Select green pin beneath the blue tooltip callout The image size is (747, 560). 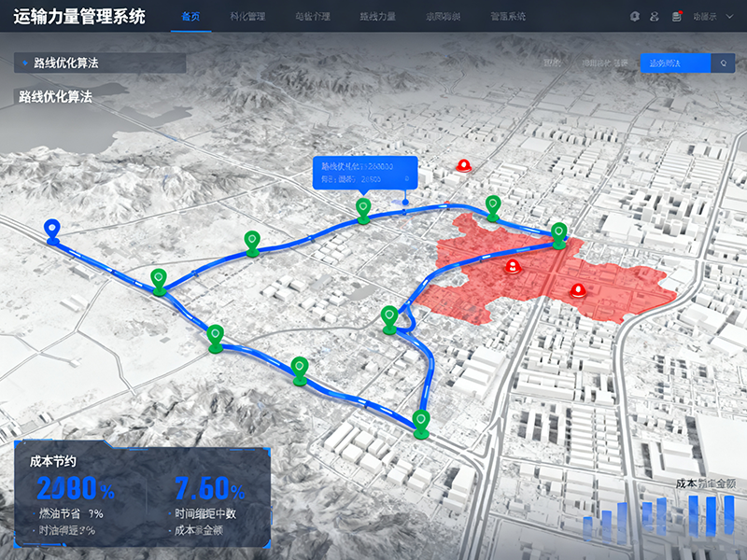[363, 210]
